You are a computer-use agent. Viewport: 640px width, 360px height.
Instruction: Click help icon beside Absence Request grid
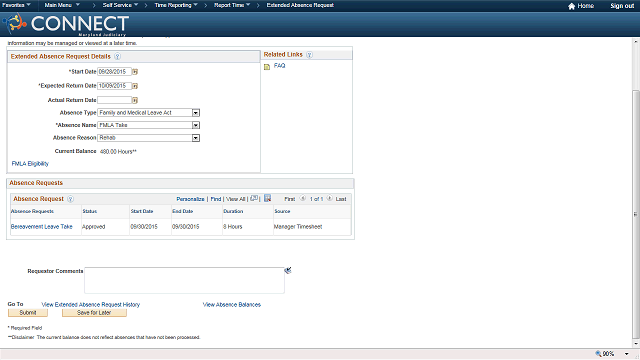point(70,199)
